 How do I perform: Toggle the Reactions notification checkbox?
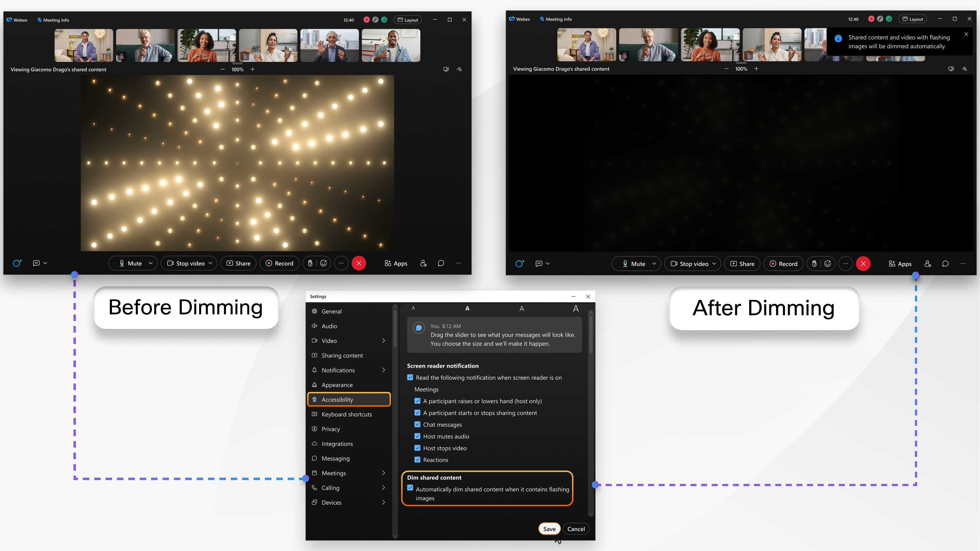(x=417, y=460)
